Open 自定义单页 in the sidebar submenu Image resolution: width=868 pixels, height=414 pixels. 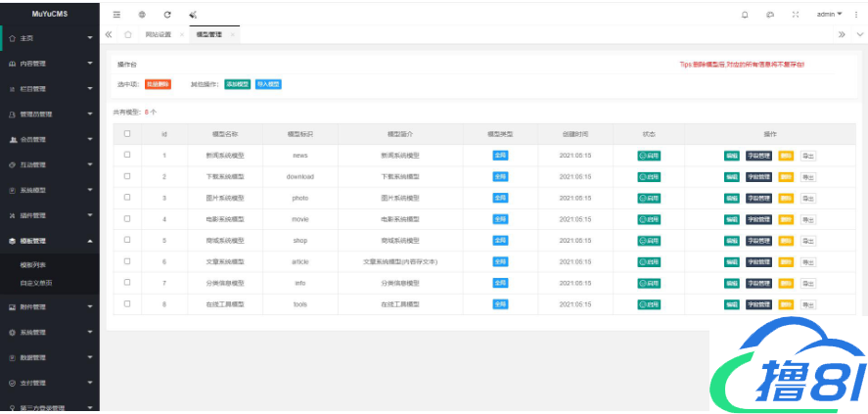36,283
